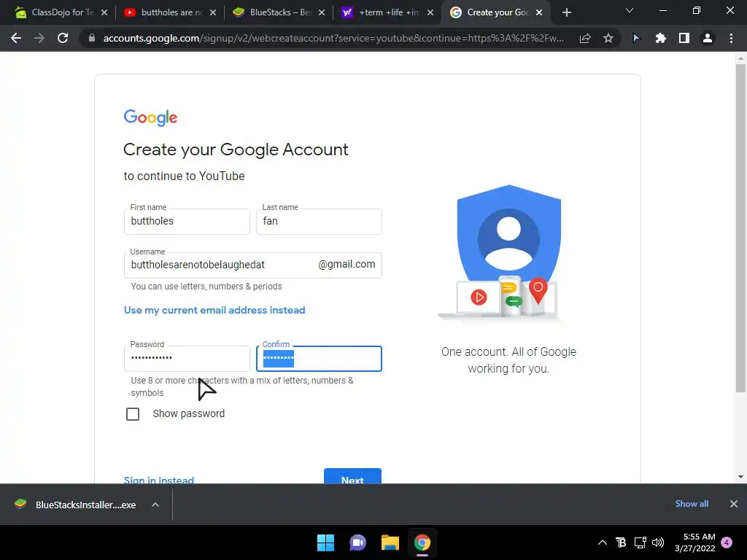Click the BlueStacks tray icon
Screen dimensions: 747x560
point(621,542)
